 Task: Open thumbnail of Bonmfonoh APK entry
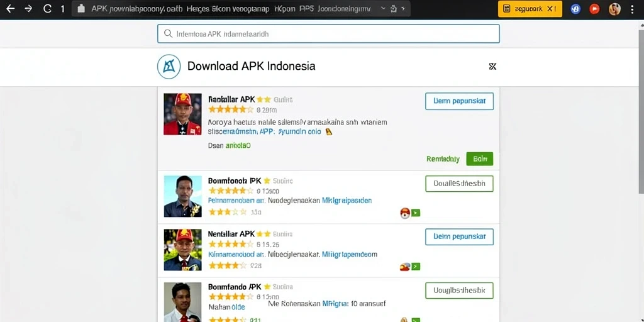(x=183, y=196)
